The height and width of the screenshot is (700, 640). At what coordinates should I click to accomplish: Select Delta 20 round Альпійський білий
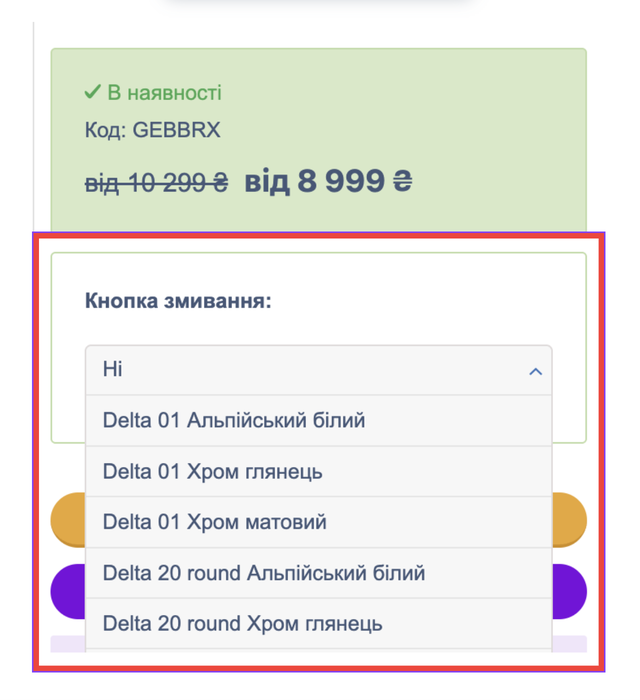(319, 573)
